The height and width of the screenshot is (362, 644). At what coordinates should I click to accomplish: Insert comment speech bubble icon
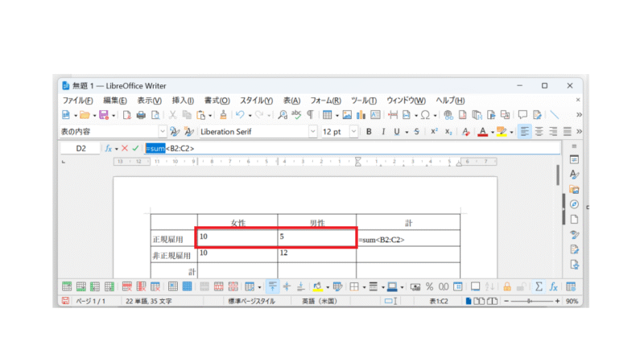[522, 115]
